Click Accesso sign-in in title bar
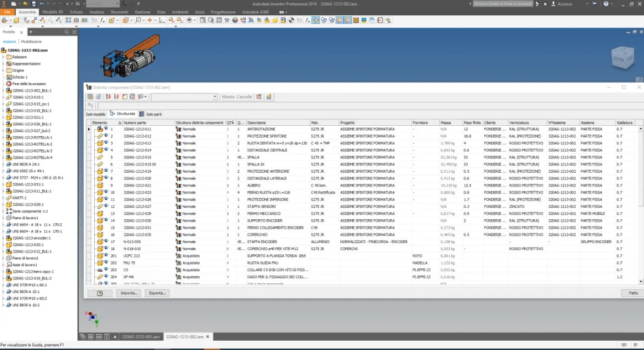 coord(562,4)
